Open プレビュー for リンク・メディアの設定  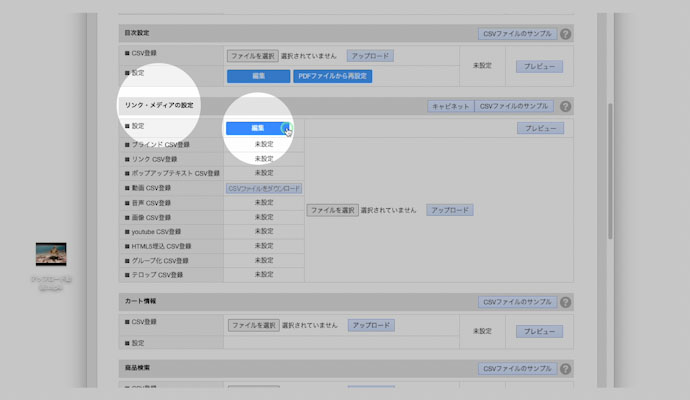tap(539, 128)
